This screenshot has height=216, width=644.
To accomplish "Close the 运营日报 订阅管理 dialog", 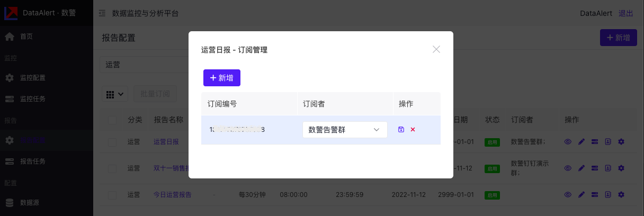I will point(436,49).
